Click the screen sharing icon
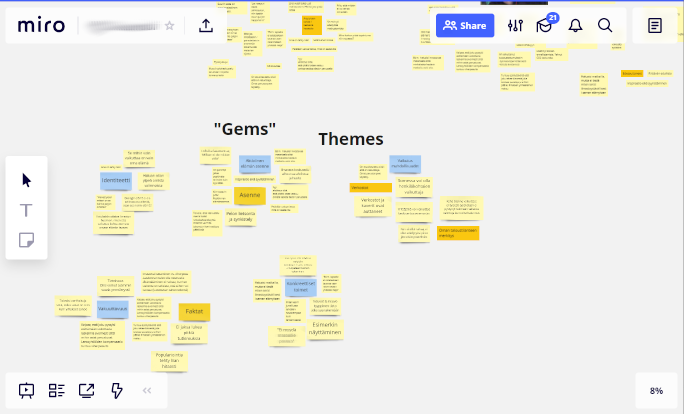 (x=87, y=391)
